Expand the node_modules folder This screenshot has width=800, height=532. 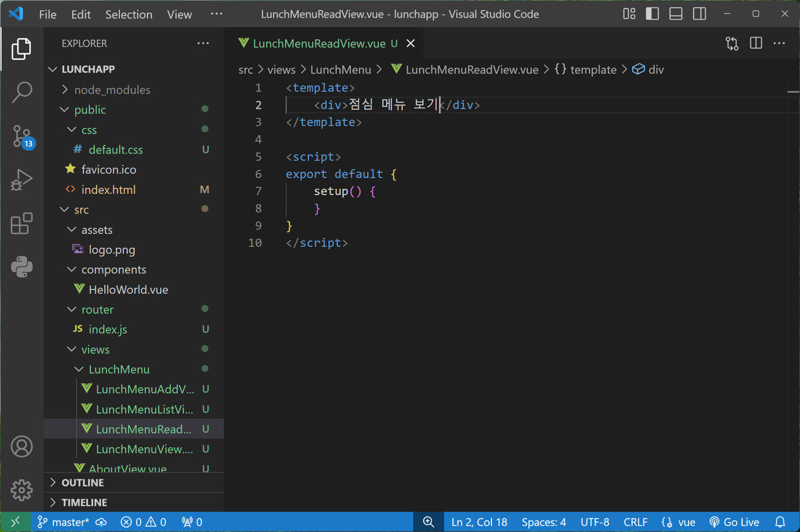(x=134, y=89)
